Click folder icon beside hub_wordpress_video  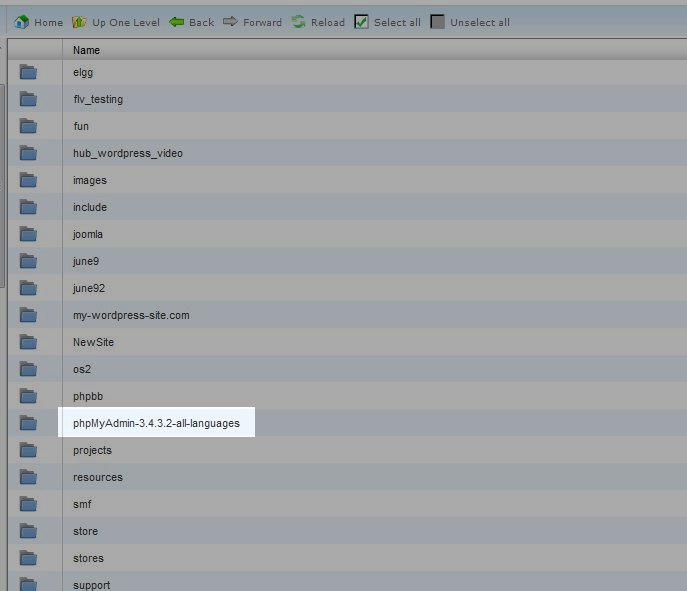pos(27,153)
